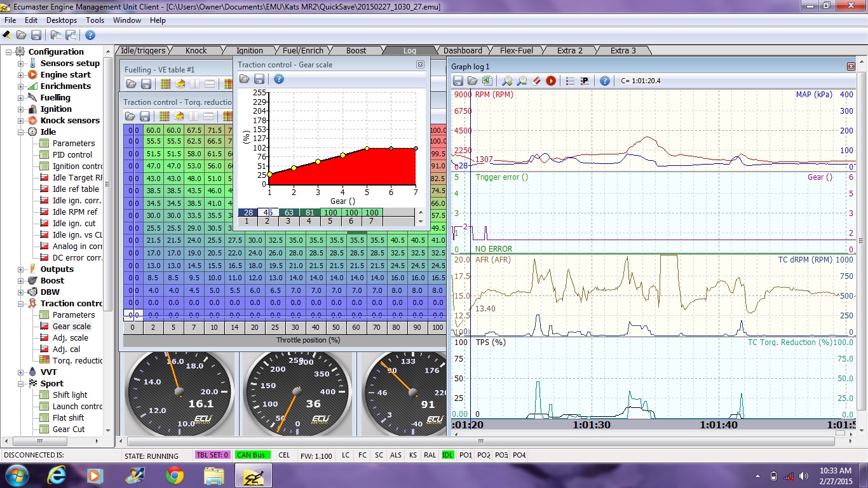Open help in Gear scale window

click(x=278, y=79)
